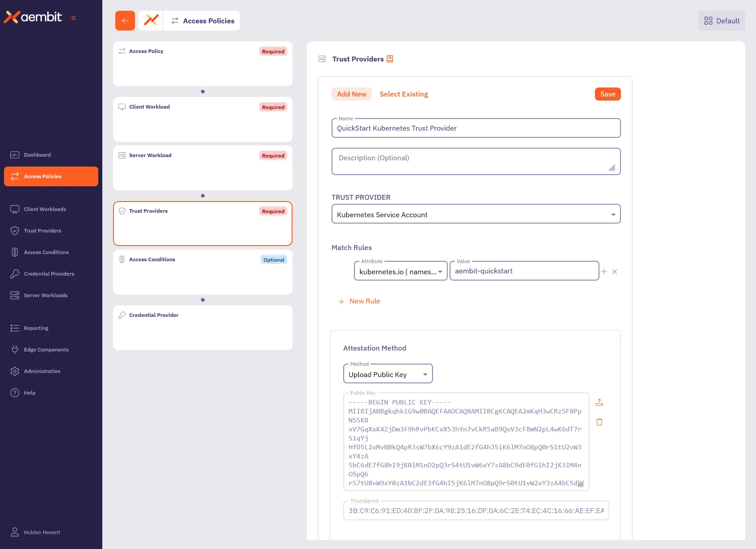Screen dimensions: 756x549
Task: Upload a public key file via upload icon
Action: (599, 402)
